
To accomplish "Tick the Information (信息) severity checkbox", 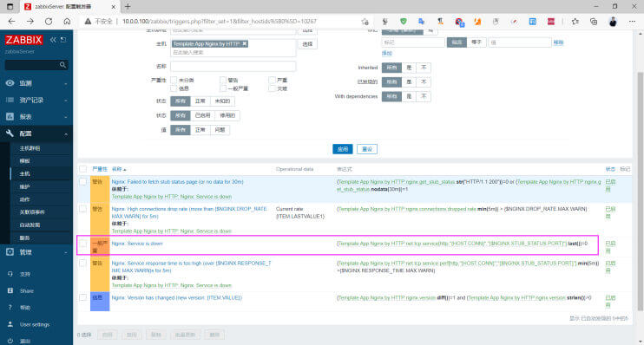I will coord(174,88).
